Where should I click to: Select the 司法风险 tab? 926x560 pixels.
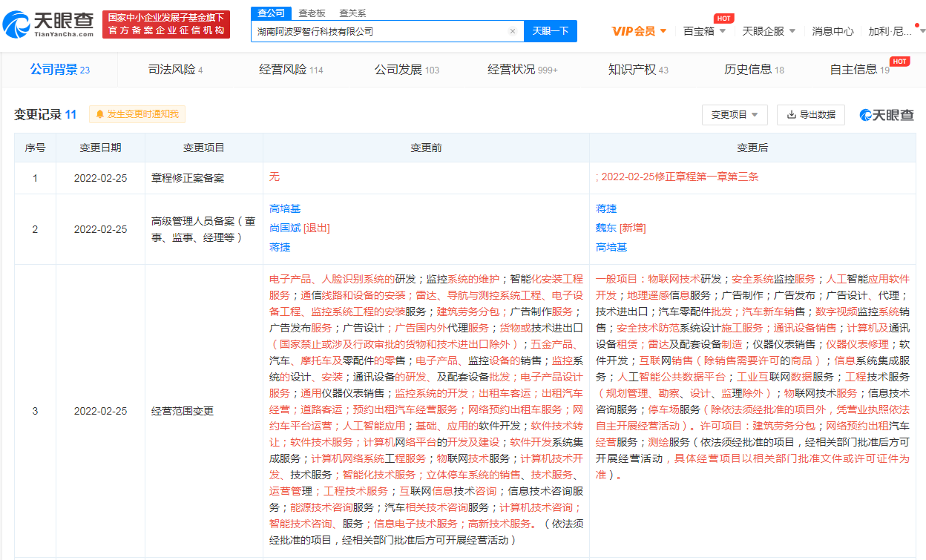[x=175, y=70]
